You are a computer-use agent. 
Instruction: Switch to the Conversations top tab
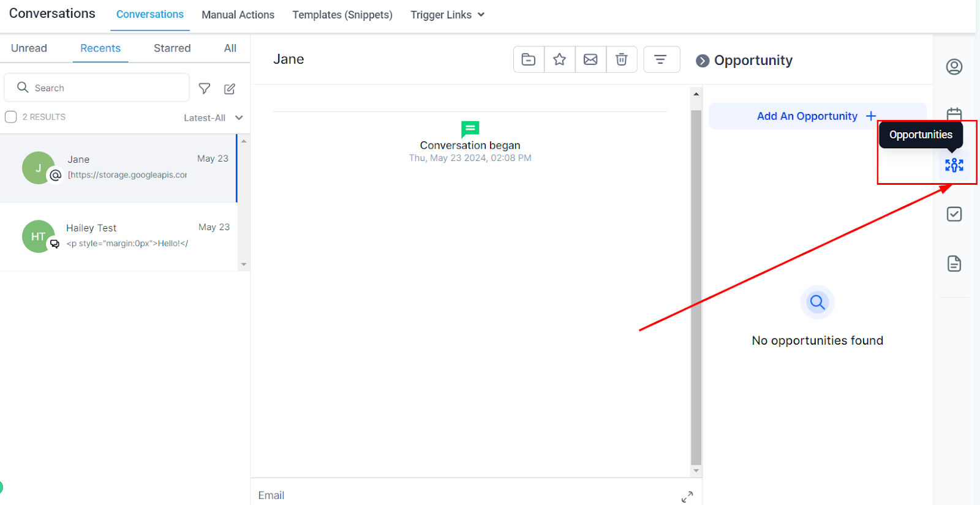(150, 15)
